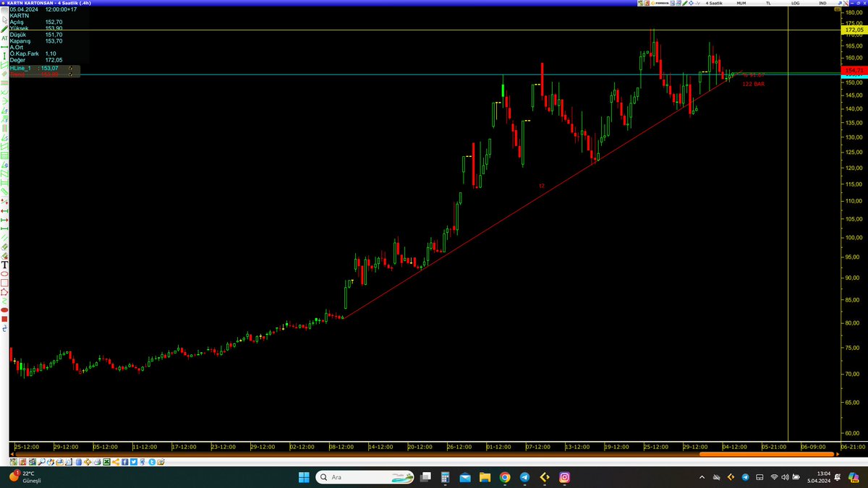Viewport: 868px width, 488px height.
Task: Open the notification bell in the system tray
Action: tap(836, 477)
